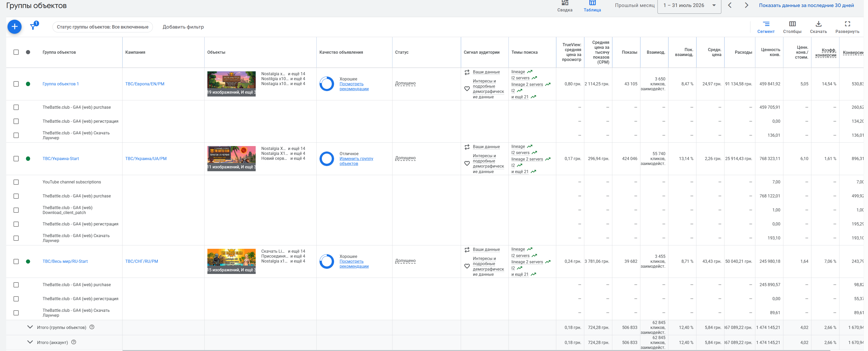Tick checkbox for ТВС/Украина-Start row
This screenshot has height=351, width=868.
pos(16,159)
